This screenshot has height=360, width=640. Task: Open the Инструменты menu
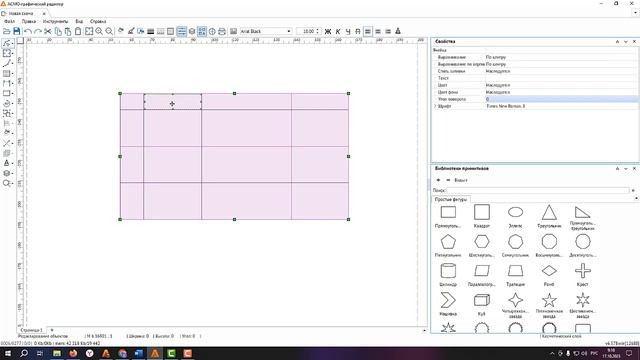tap(56, 21)
